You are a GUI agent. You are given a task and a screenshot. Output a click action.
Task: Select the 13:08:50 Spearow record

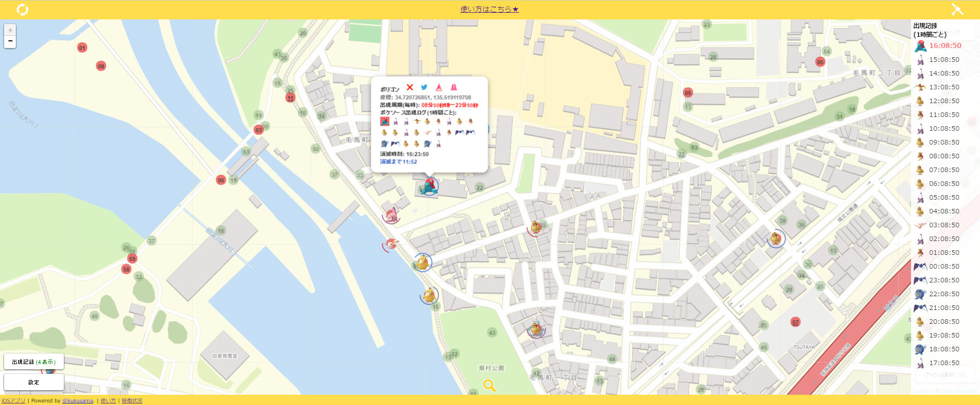point(938,87)
